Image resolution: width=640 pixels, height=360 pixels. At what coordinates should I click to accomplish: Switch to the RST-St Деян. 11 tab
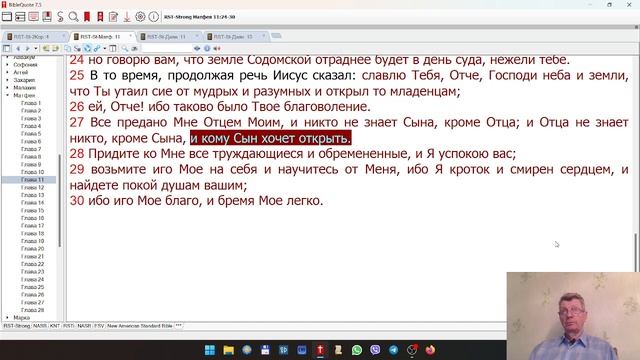[x=169, y=37]
